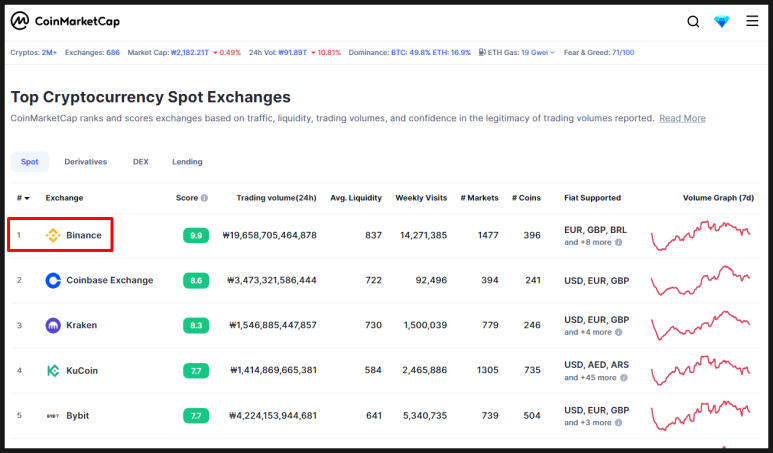The image size is (773, 453).
Task: Click the Kraken logo icon
Action: tap(53, 325)
